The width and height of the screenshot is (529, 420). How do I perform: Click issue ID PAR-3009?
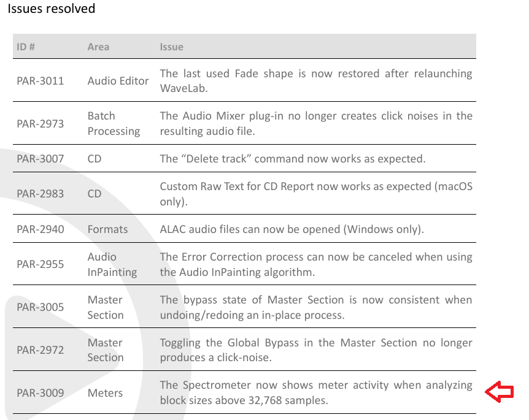coord(41,392)
